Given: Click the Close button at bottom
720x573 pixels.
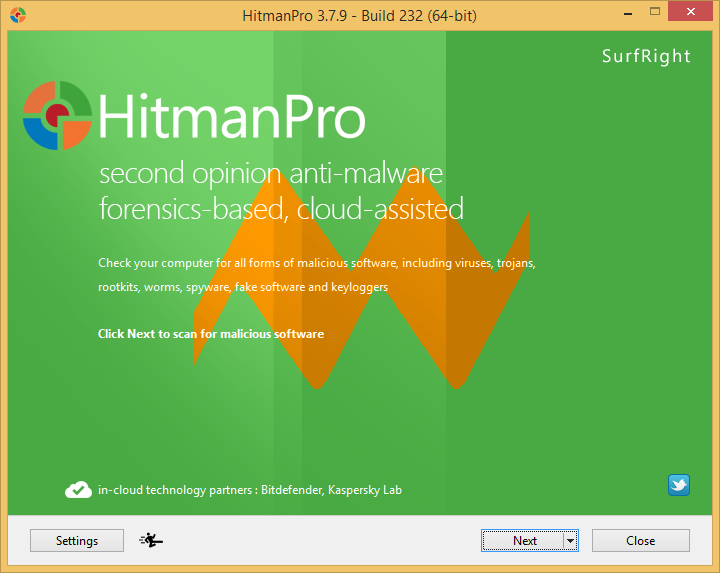Looking at the screenshot, I should 641,540.
